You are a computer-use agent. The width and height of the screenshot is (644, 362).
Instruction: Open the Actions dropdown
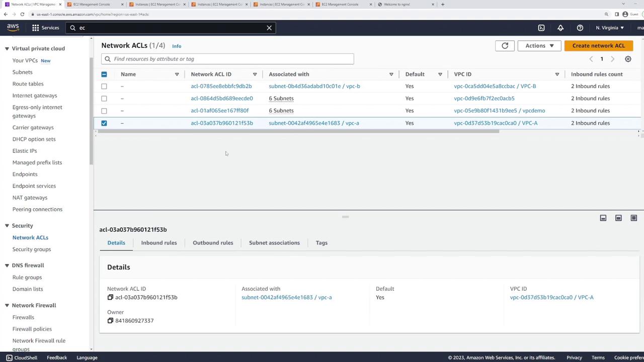[539, 46]
